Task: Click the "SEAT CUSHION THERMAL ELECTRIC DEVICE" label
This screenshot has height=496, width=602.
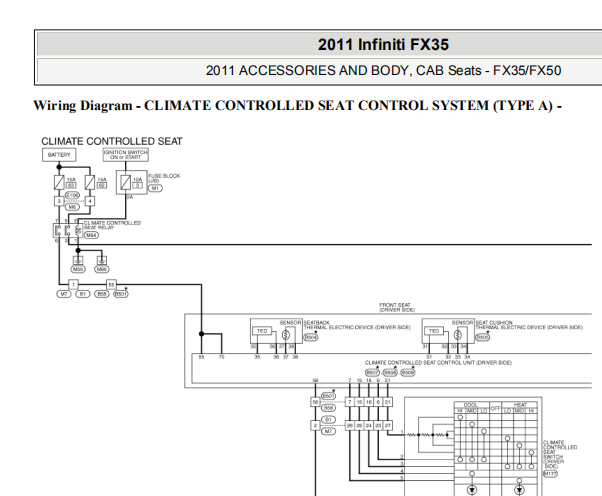Action: [529, 325]
